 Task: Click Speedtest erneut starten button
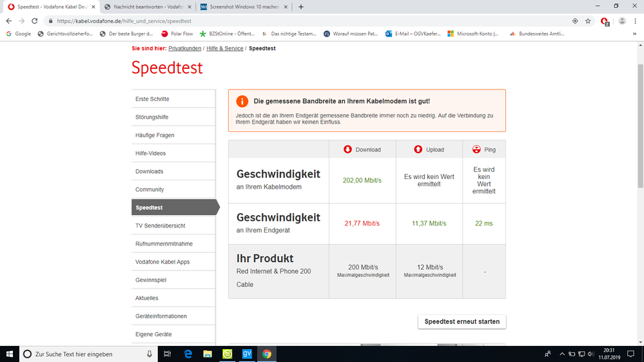pos(462,321)
